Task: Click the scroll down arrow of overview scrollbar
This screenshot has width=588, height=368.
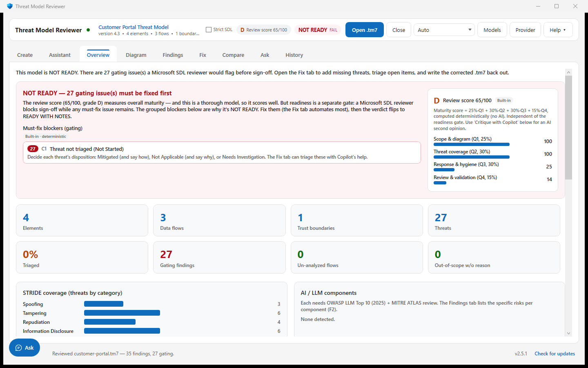Action: [x=568, y=333]
